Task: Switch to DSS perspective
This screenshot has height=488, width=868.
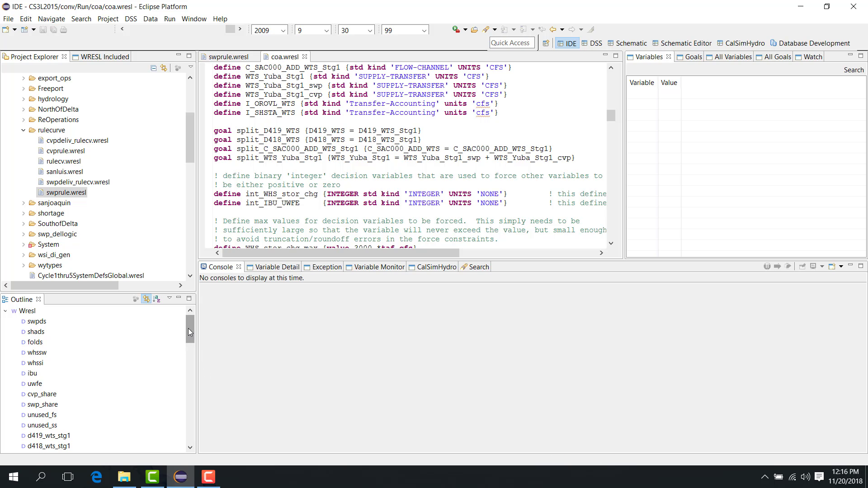Action: [592, 43]
